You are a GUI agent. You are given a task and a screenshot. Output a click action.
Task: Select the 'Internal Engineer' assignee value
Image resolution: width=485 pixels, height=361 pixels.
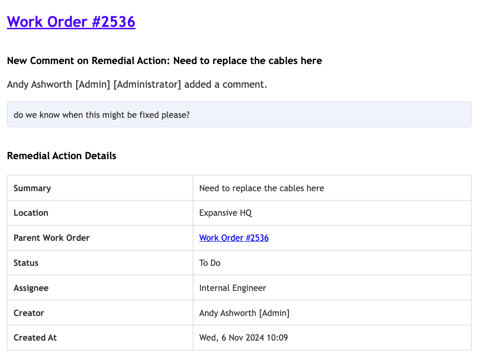(x=232, y=288)
